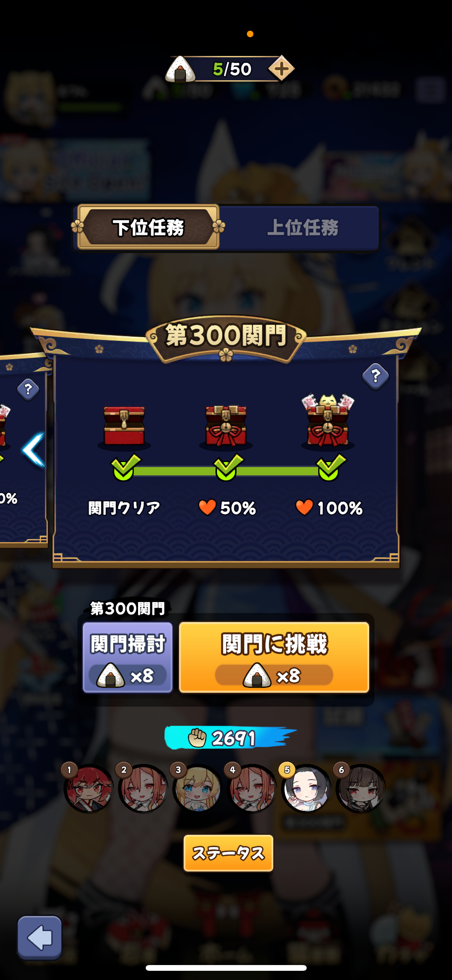Select team slot 5 dark-haired character portrait
452x980 pixels.
point(306,788)
